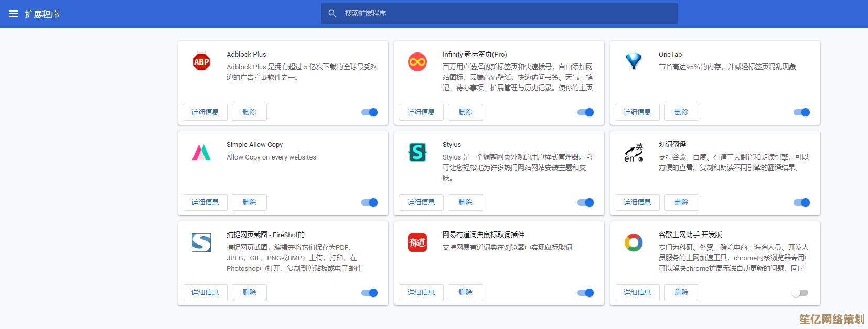Image resolution: width=868 pixels, height=329 pixels.
Task: Click the Adblock Plus ABP icon
Action: coord(201,62)
